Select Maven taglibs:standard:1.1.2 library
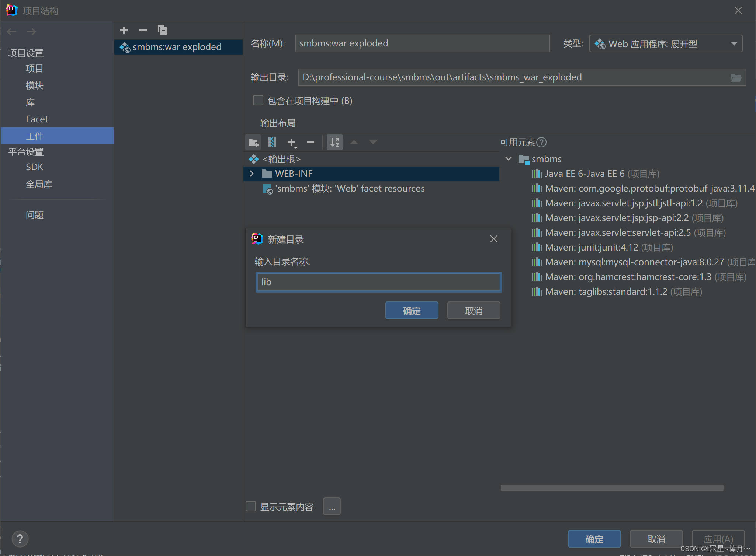 point(617,291)
